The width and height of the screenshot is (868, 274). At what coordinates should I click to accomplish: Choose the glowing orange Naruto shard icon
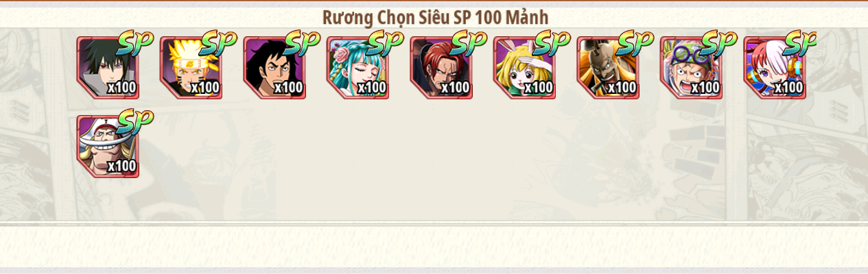[x=191, y=68]
